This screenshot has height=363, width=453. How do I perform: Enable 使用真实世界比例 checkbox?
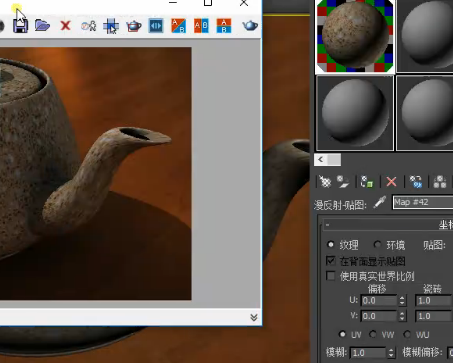[331, 276]
